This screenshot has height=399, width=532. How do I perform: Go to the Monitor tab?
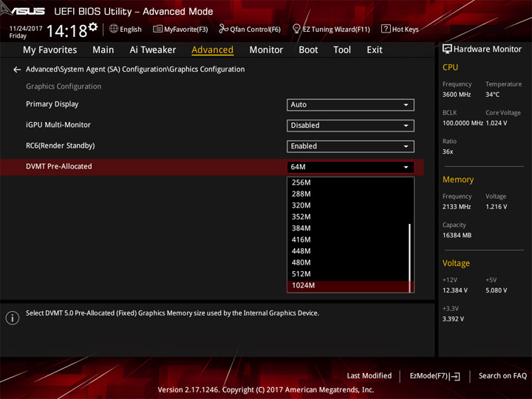[266, 50]
